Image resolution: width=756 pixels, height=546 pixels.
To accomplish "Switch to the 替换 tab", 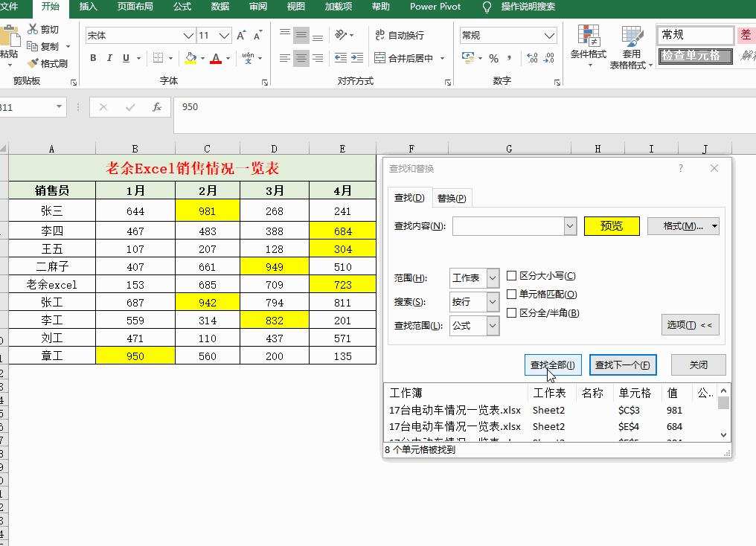I will tap(451, 198).
